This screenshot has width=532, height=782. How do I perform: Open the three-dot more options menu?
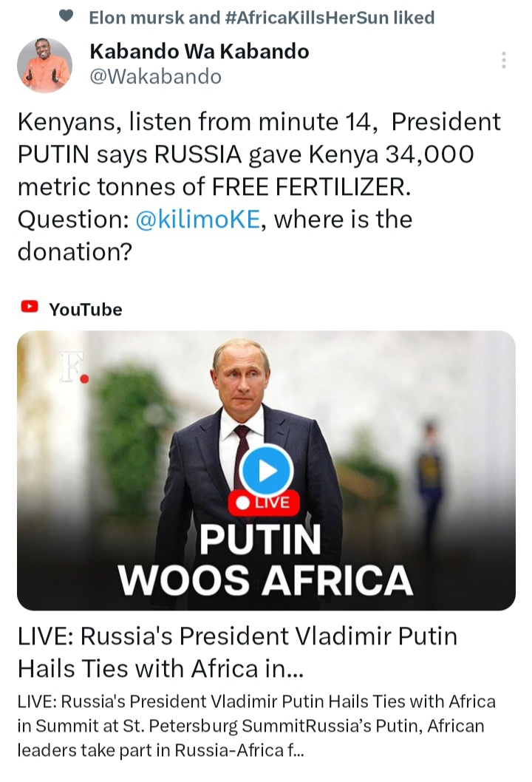click(x=503, y=61)
